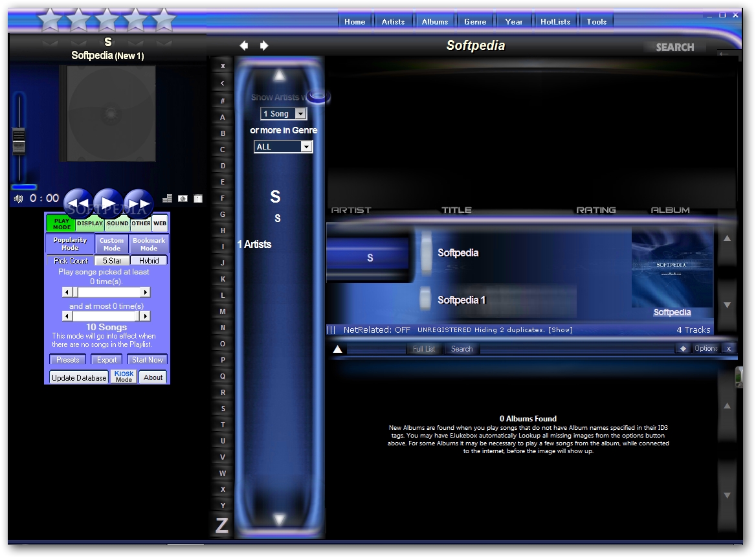Skip to the next track
Image resolution: width=756 pixels, height=558 pixels.
[139, 203]
